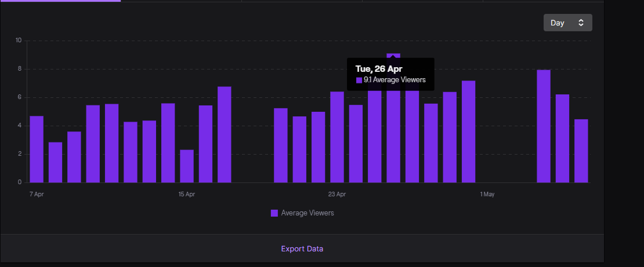
Task: Click the 'Tue, 26 Apr' tooltip heading
Action: pos(379,69)
